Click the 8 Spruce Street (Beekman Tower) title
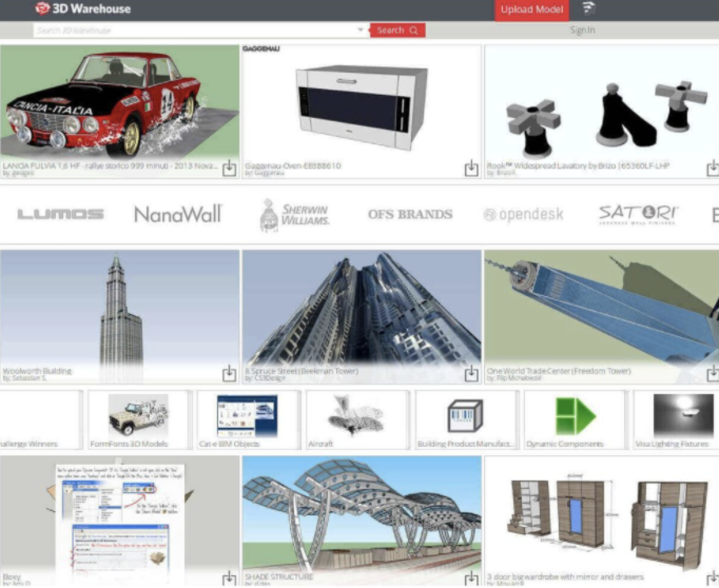This screenshot has height=588, width=719. [302, 371]
